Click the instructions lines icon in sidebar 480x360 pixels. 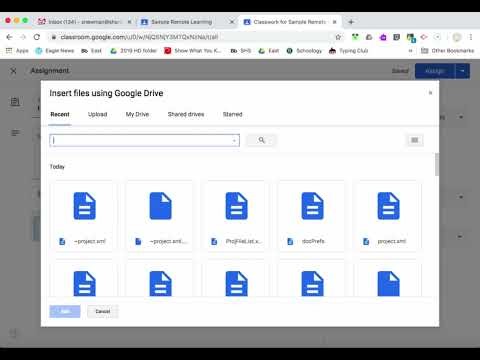(x=15, y=133)
